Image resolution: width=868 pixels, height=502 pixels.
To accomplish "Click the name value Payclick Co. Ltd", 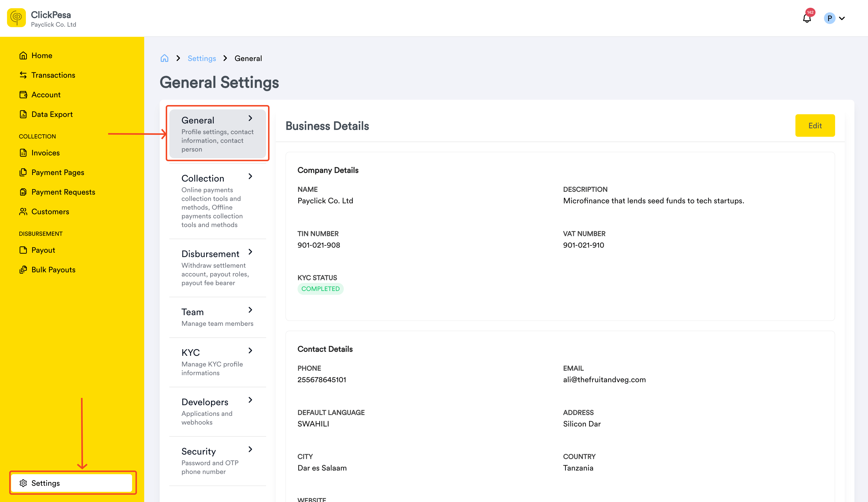I will point(325,201).
